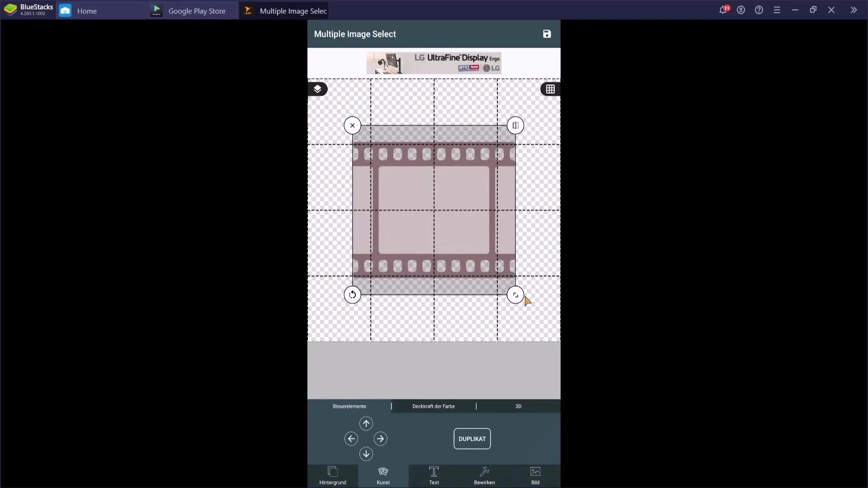Click the Bewirken effects panel icon

tap(484, 475)
